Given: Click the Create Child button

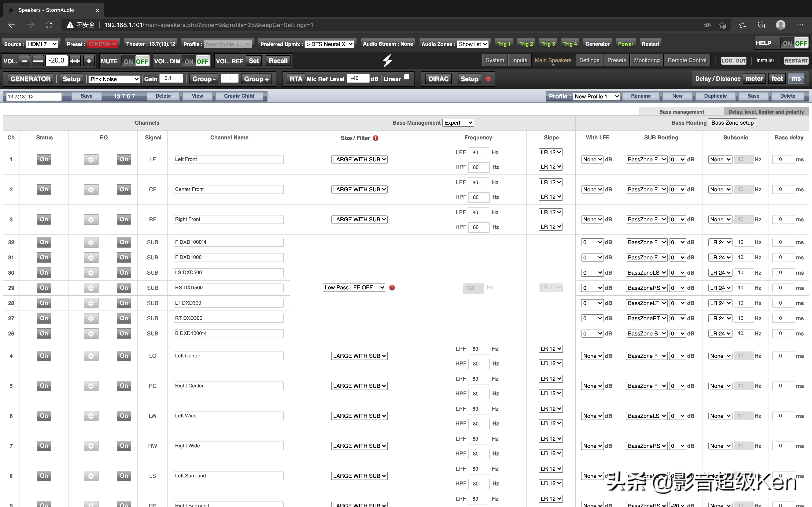Looking at the screenshot, I should point(239,96).
